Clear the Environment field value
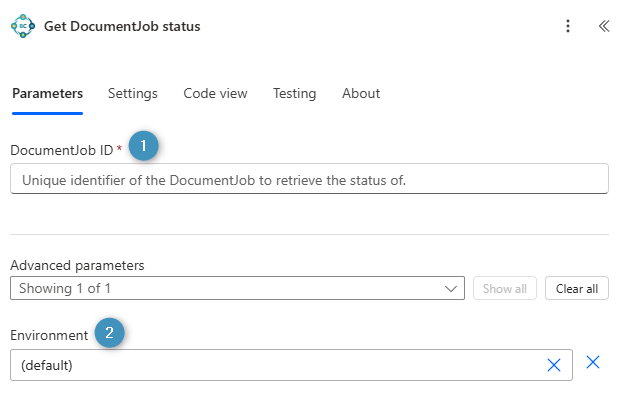This screenshot has height=393, width=617. point(554,365)
